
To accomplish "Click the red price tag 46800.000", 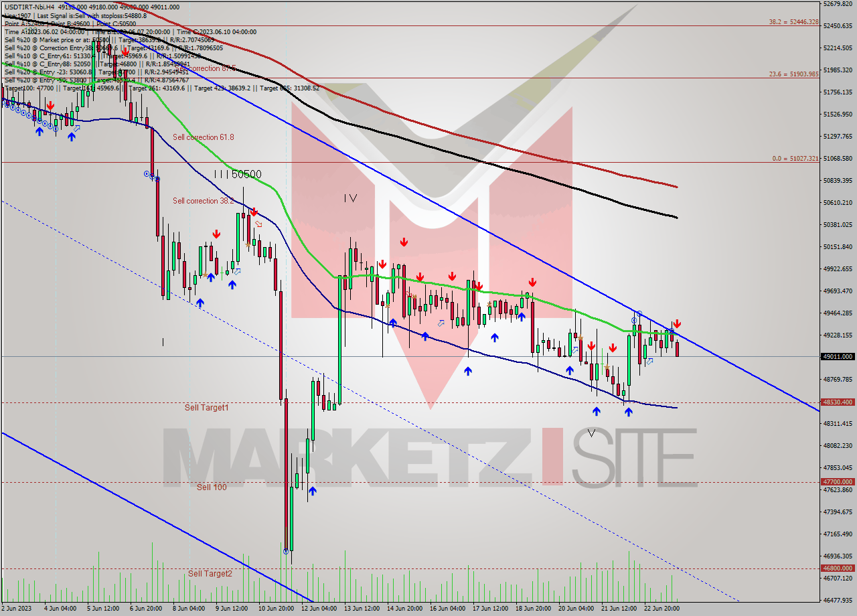I will (x=838, y=568).
